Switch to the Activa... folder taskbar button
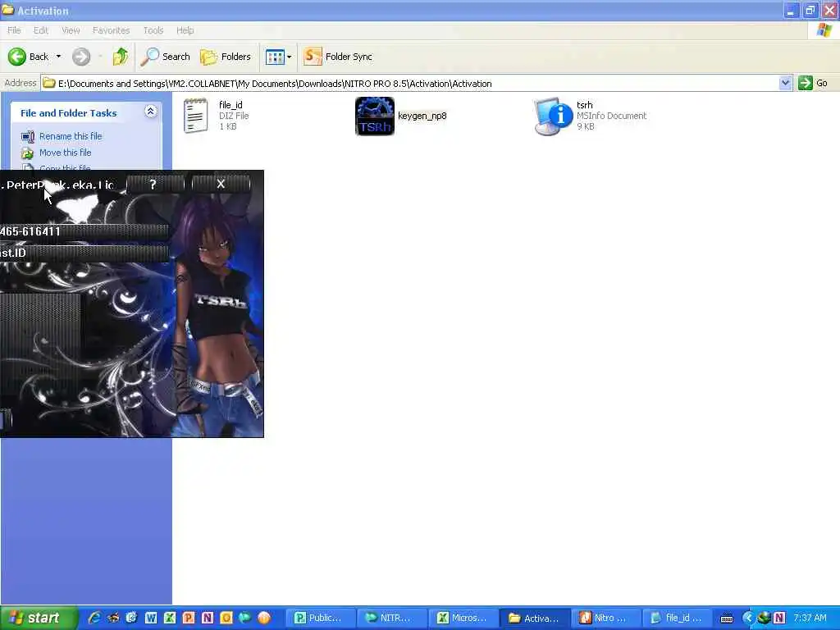The width and height of the screenshot is (840, 630). [534, 619]
